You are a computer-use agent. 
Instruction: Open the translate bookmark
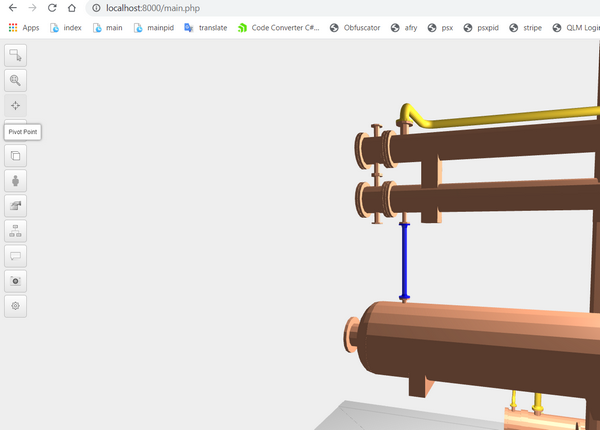(206, 28)
